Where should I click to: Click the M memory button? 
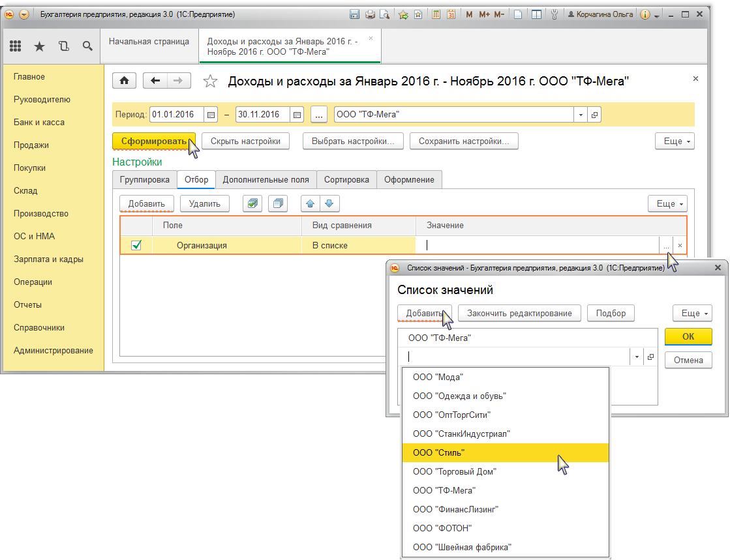tap(469, 14)
